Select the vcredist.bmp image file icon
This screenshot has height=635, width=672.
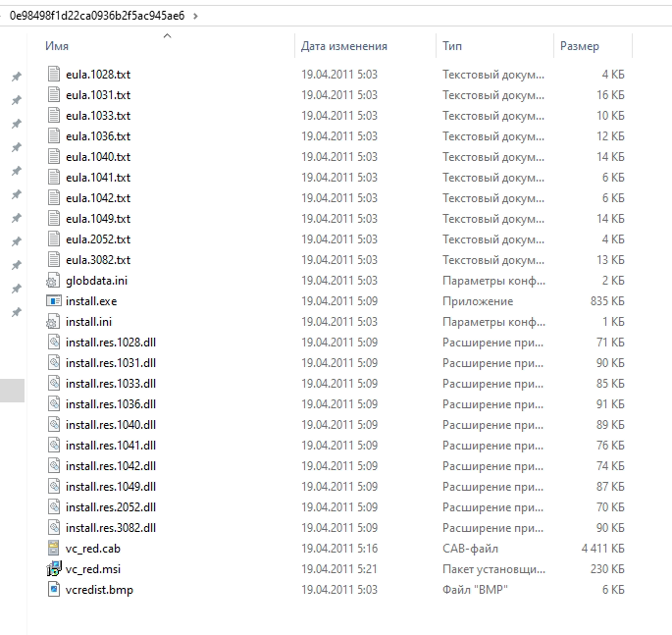(x=54, y=590)
